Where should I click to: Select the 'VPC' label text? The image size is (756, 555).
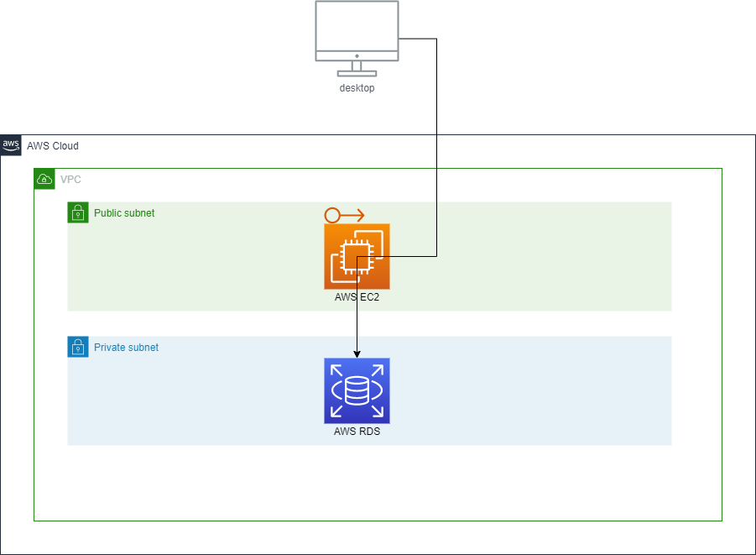tap(70, 180)
